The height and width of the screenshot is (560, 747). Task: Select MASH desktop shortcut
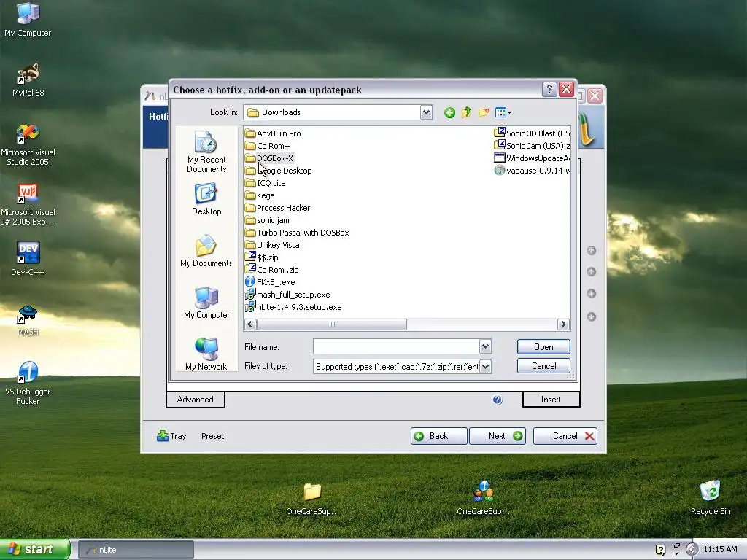28,321
